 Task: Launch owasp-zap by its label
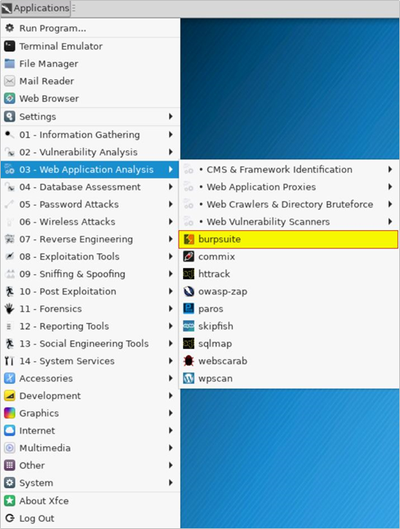pos(223,292)
